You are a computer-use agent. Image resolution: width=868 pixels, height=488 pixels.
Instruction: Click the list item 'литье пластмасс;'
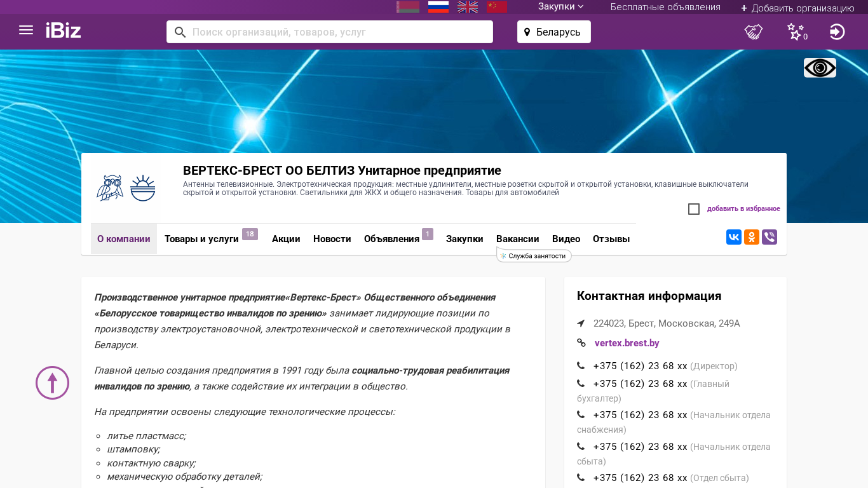click(x=146, y=436)
